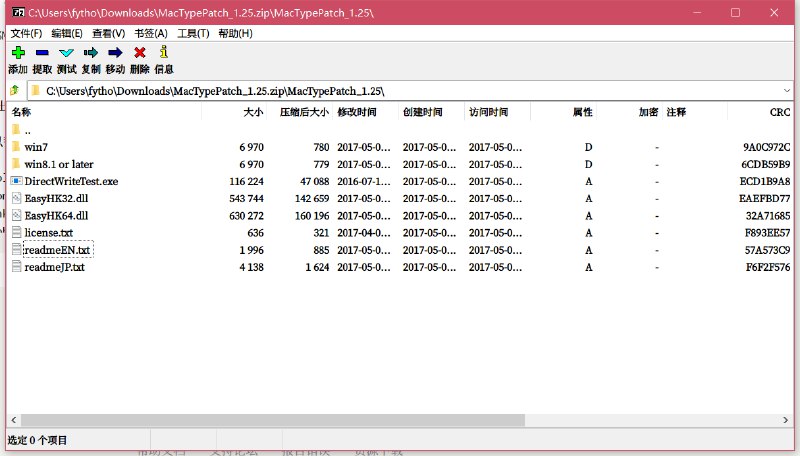Image resolution: width=800 pixels, height=456 pixels.
Task: Sort by 修改时间 column header
Action: 365,112
